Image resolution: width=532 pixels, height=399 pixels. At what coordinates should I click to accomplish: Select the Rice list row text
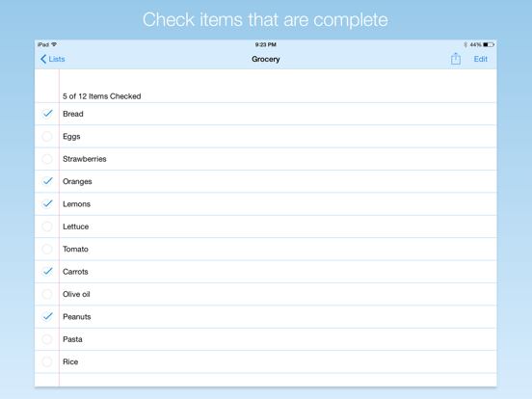(70, 361)
